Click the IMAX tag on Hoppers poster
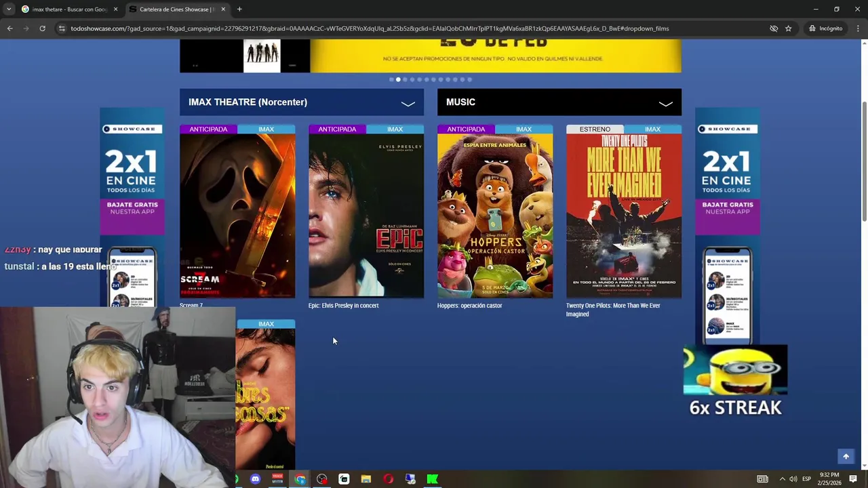868x488 pixels. (x=524, y=129)
